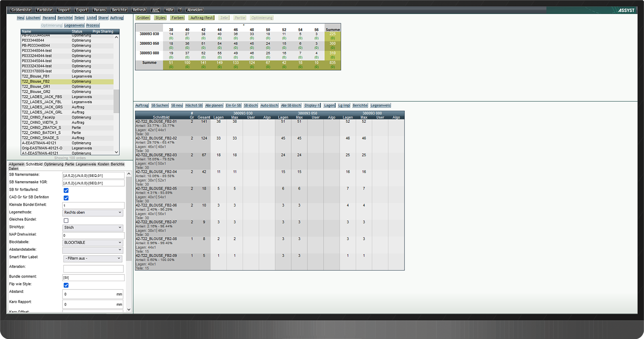This screenshot has width=644, height=339.
Task: Click the Lg Imp button
Action: (x=344, y=105)
